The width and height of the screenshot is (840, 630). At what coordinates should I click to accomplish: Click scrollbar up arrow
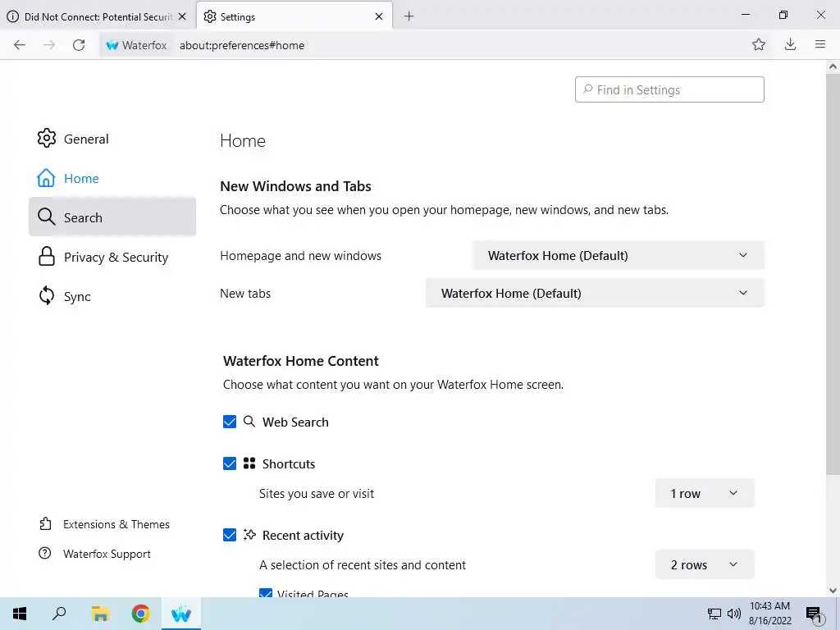pos(833,67)
